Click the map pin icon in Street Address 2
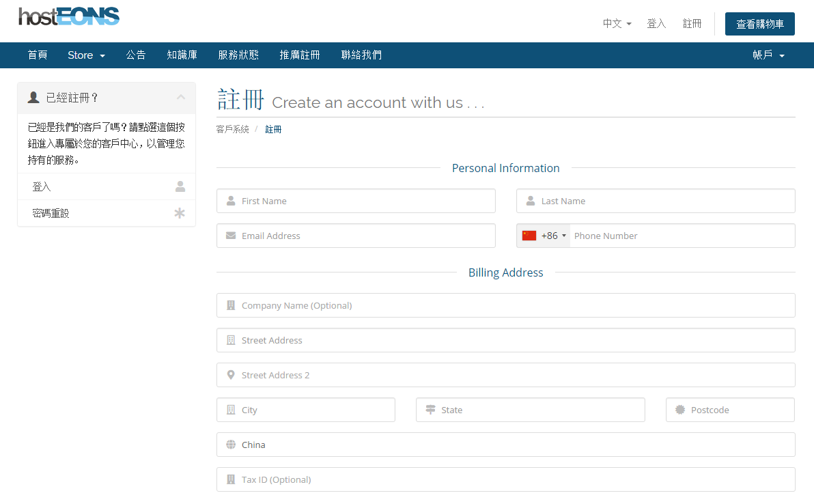Image resolution: width=814 pixels, height=504 pixels. 231,375
